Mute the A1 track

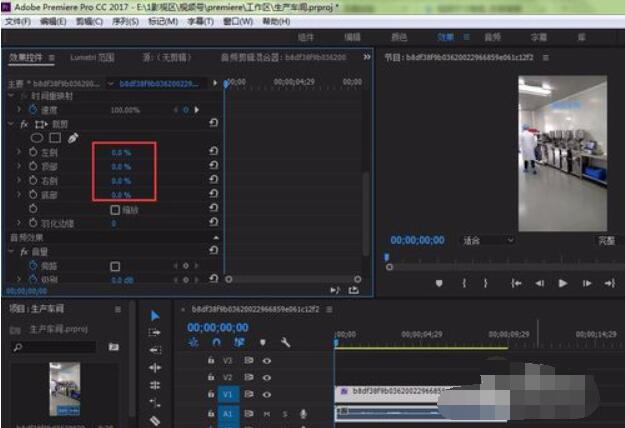pyautogui.click(x=267, y=414)
